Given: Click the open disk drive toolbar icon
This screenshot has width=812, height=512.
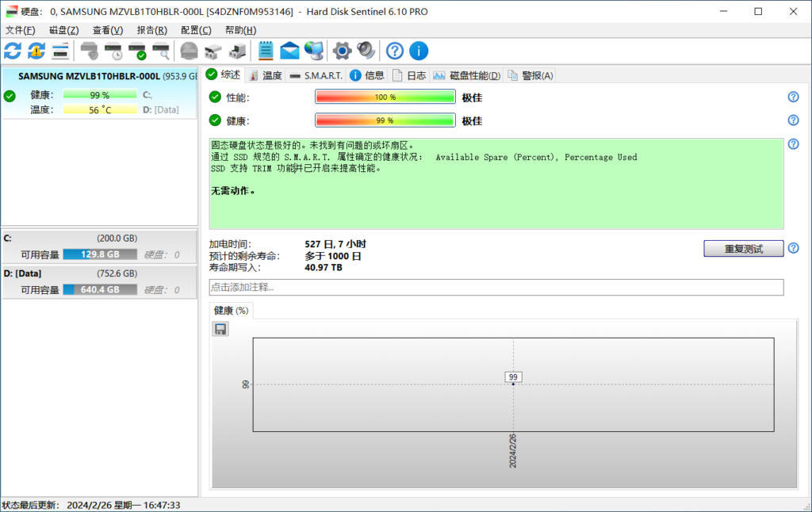Looking at the screenshot, I should point(213,51).
